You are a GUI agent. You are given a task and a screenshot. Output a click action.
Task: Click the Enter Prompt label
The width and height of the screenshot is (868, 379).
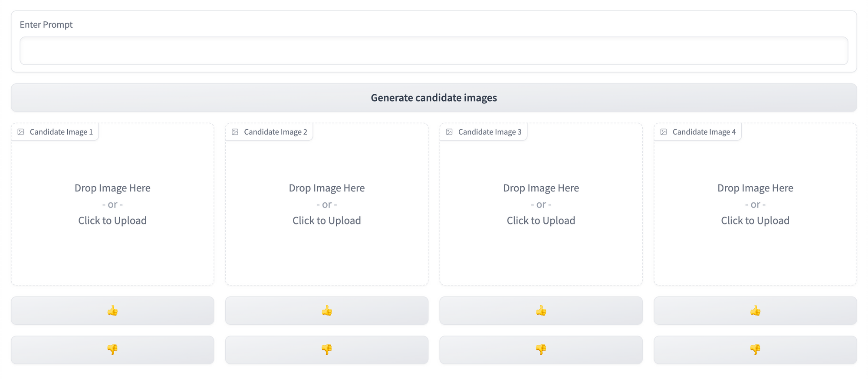click(x=46, y=25)
